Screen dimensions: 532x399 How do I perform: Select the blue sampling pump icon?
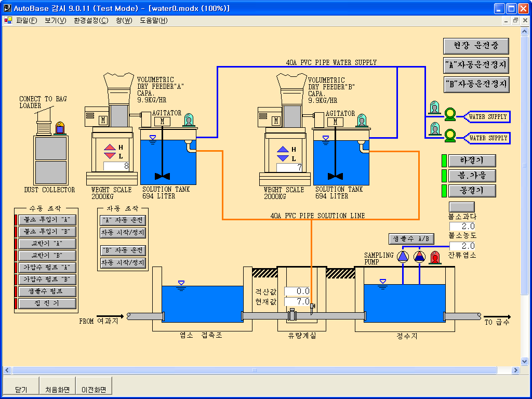pos(403,257)
